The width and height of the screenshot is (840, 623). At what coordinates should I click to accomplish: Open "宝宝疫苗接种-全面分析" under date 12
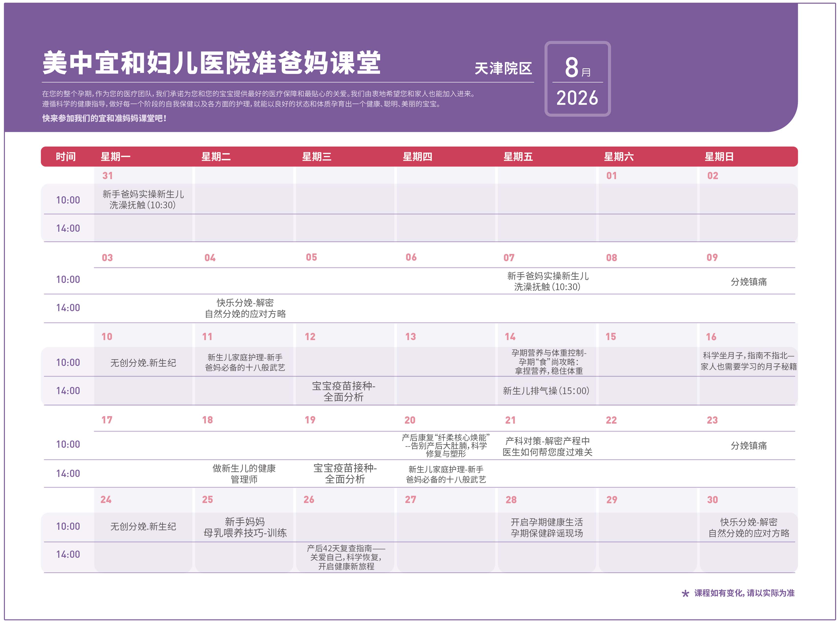coord(343,391)
